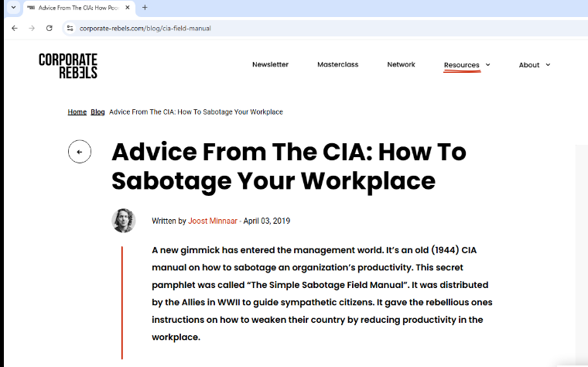Reload the page with the refresh icon
Viewport: 588px width, 367px height.
coord(49,28)
